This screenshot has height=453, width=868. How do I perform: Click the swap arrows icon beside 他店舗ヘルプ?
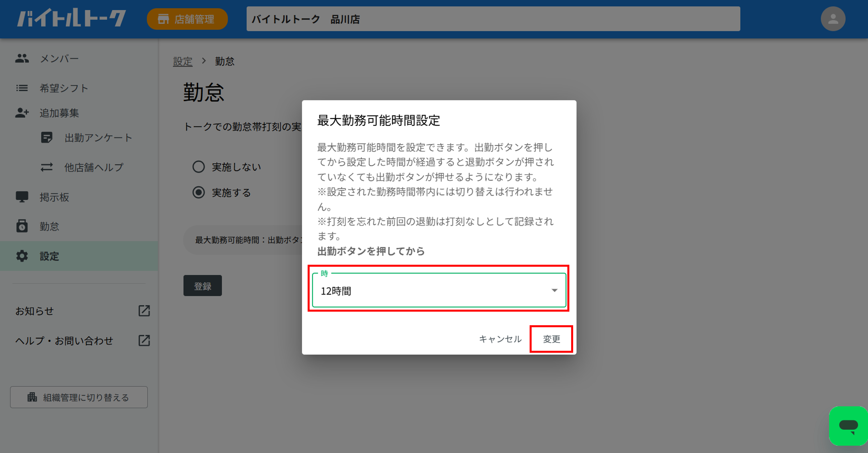[x=47, y=167]
